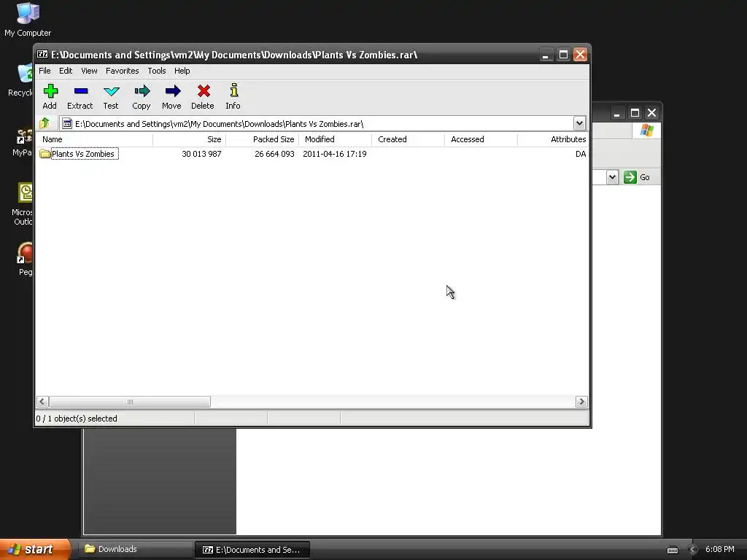
Task: Click the Move toolbar icon
Action: tap(172, 91)
